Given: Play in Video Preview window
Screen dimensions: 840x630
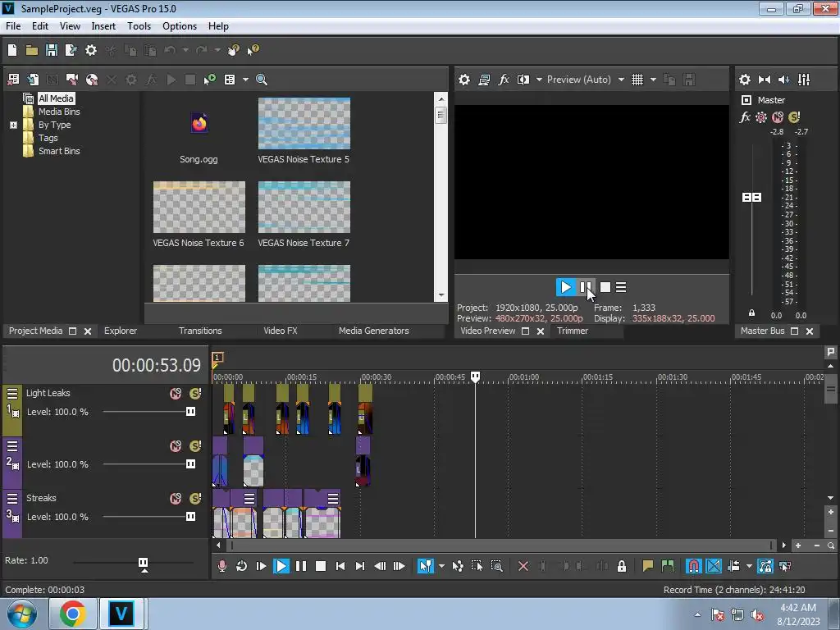Looking at the screenshot, I should 565,287.
